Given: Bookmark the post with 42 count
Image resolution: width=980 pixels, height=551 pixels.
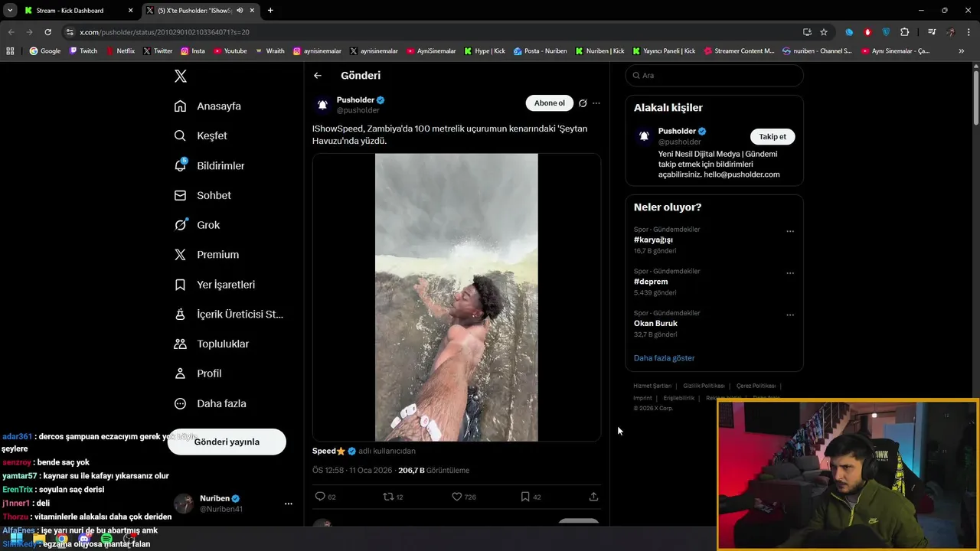Looking at the screenshot, I should tap(525, 497).
